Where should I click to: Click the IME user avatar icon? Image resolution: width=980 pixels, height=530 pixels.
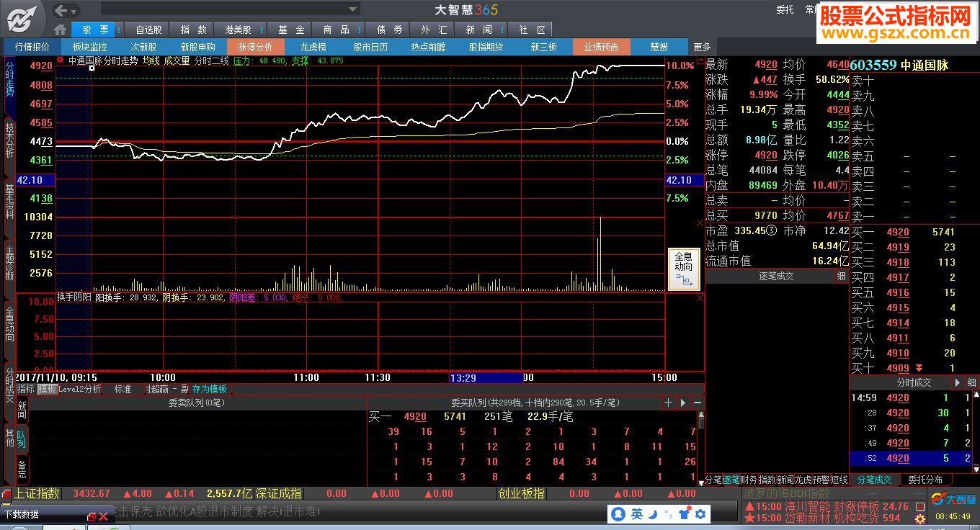pos(618,513)
